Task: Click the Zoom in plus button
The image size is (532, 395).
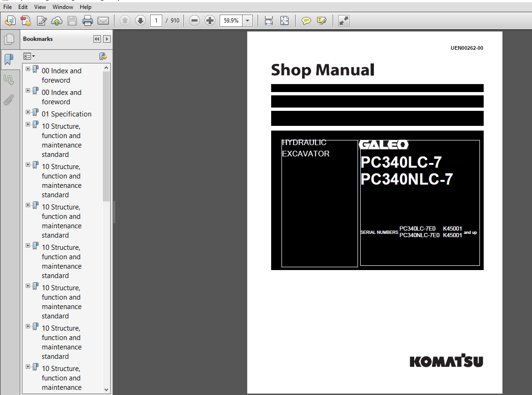Action: pyautogui.click(x=210, y=21)
